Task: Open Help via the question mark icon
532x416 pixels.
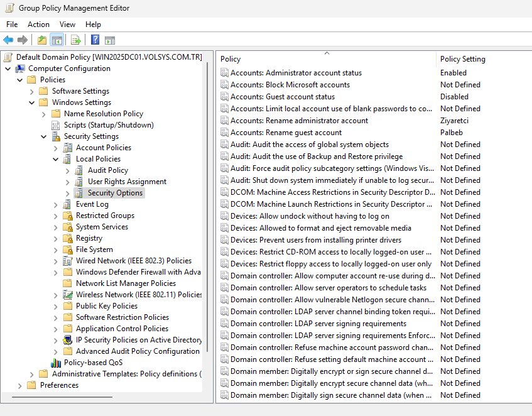Action: pyautogui.click(x=95, y=40)
